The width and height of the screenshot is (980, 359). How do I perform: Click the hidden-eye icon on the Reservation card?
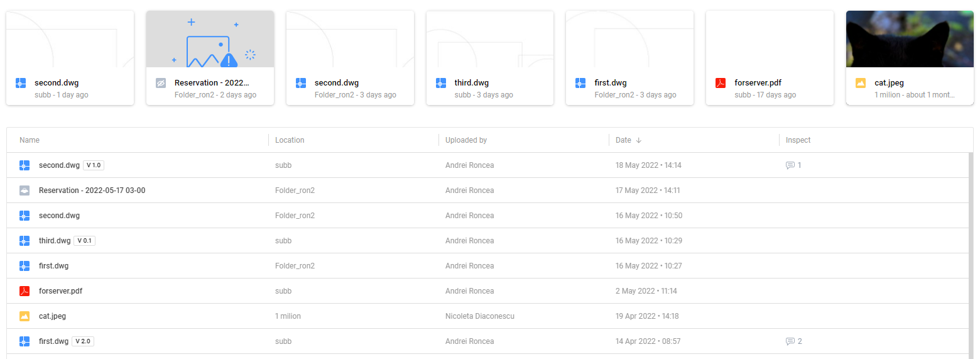(x=161, y=83)
